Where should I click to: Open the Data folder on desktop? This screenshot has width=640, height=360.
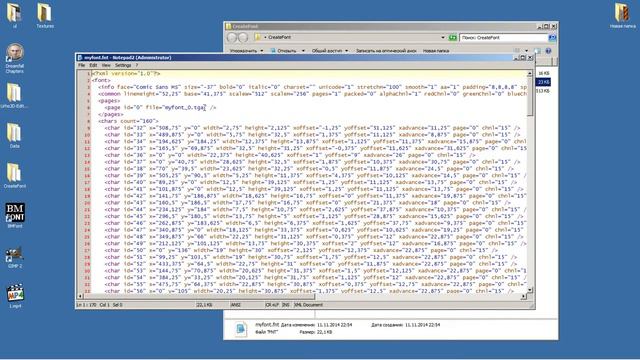click(x=14, y=136)
